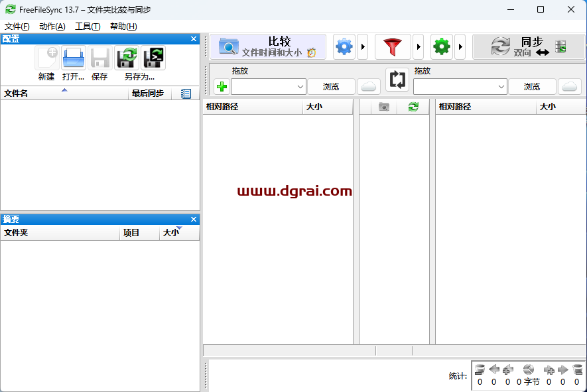Sort configurations by 文件名 column
The height and width of the screenshot is (392, 587).
tap(64, 94)
